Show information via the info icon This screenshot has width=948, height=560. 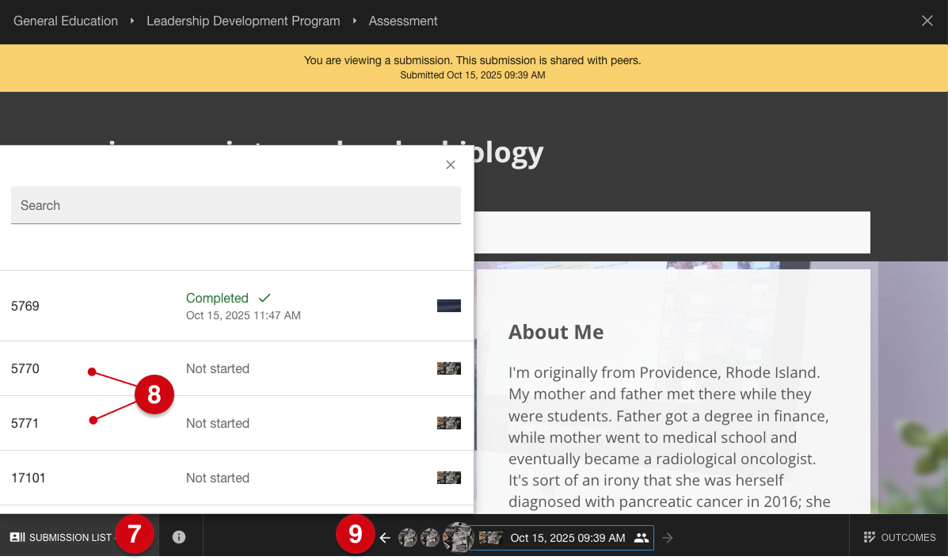click(179, 537)
